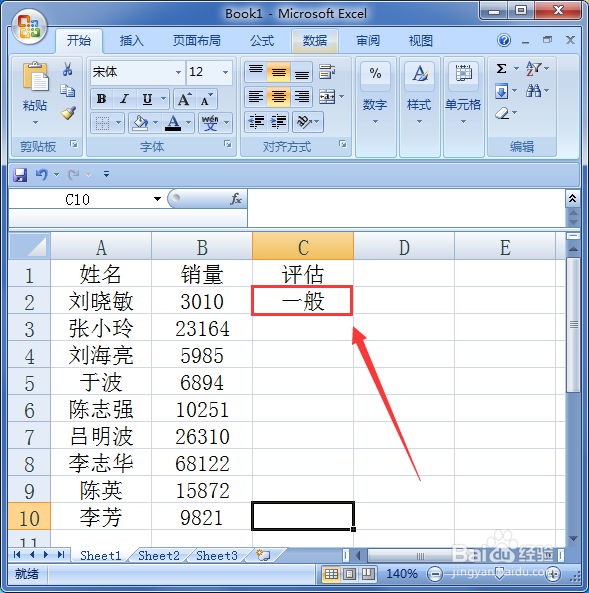Switch to 插入 tab

pos(132,40)
